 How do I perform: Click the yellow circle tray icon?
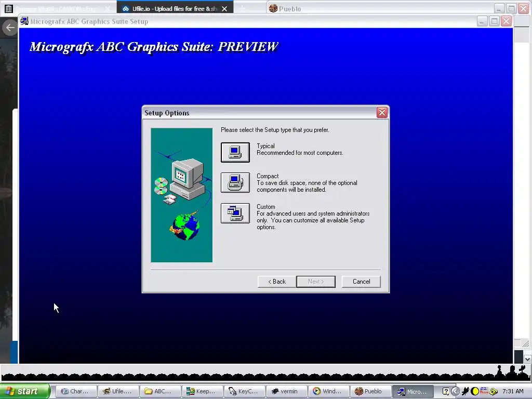pyautogui.click(x=475, y=392)
